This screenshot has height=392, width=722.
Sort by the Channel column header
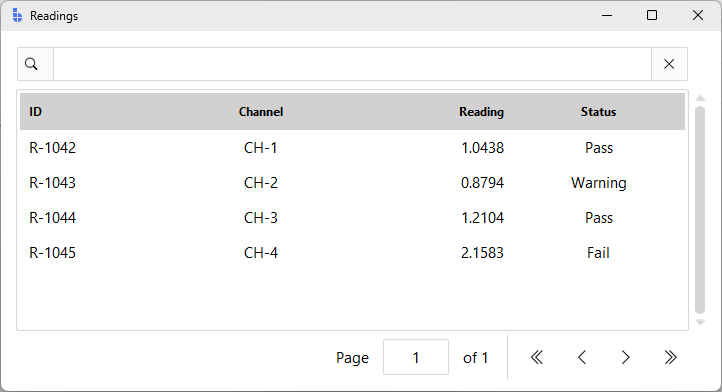pyautogui.click(x=261, y=112)
